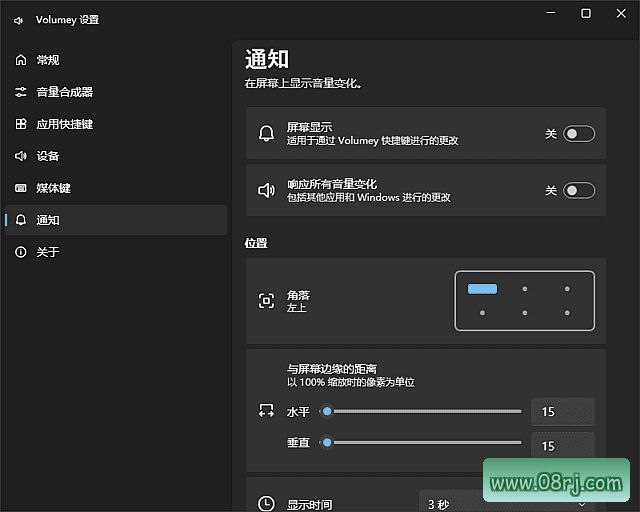This screenshot has height=512, width=640.
Task: Click the apps grid icon beside 应用快捷键
Action: click(21, 124)
